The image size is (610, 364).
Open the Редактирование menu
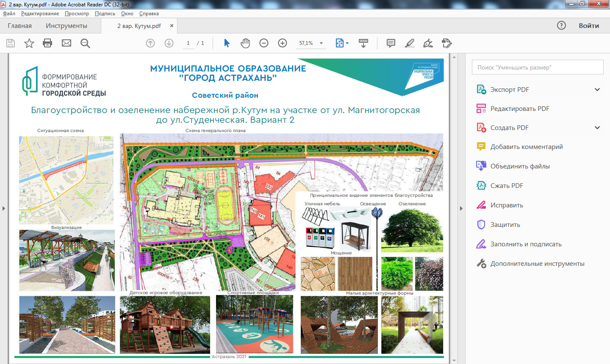pos(40,14)
